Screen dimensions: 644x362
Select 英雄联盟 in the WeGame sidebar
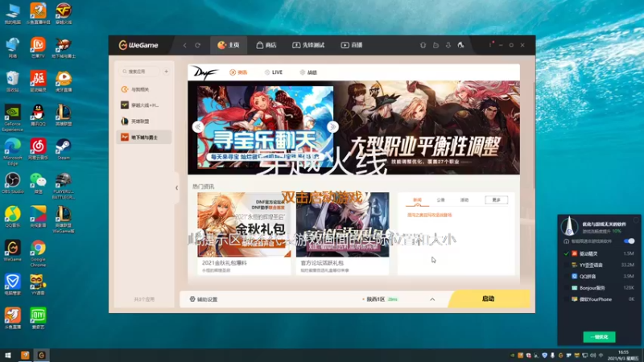click(x=144, y=121)
